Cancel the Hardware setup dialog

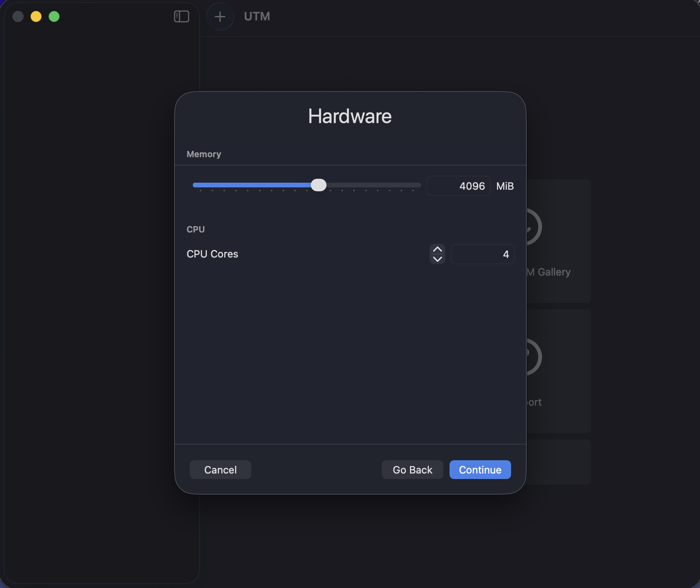[x=220, y=470]
